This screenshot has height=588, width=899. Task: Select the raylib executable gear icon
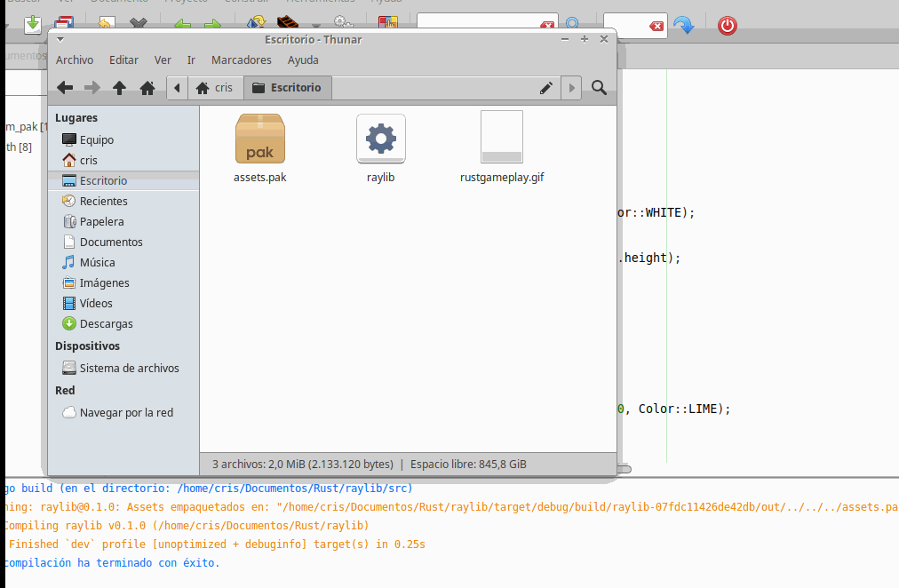pos(381,139)
